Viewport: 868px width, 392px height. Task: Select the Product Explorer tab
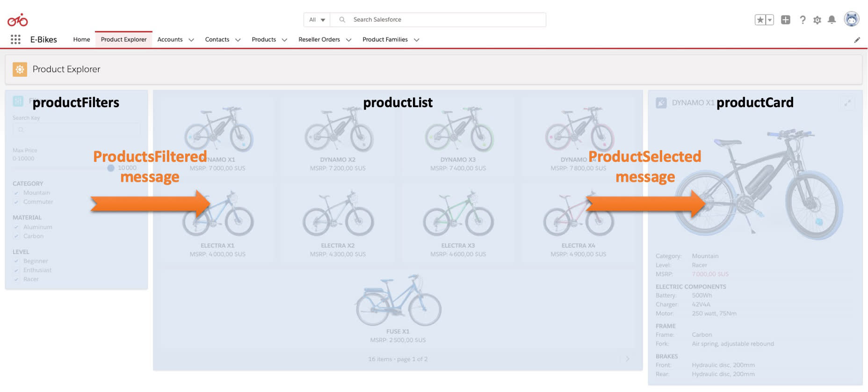123,39
